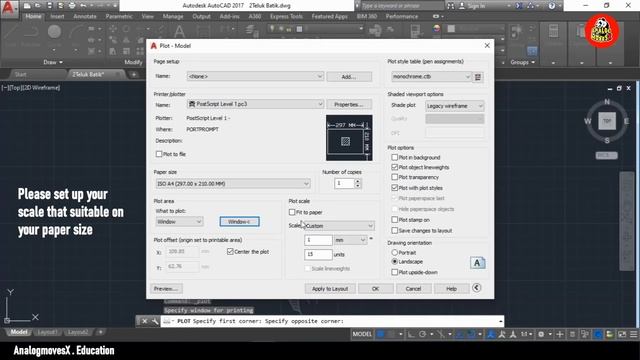Open the plot style table monochrome.ctb dropdown

tap(431, 76)
